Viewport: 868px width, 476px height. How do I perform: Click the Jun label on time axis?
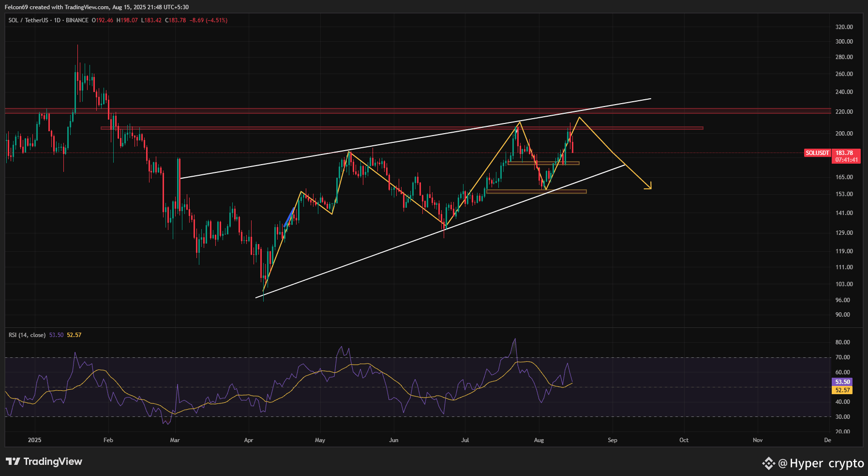click(394, 440)
